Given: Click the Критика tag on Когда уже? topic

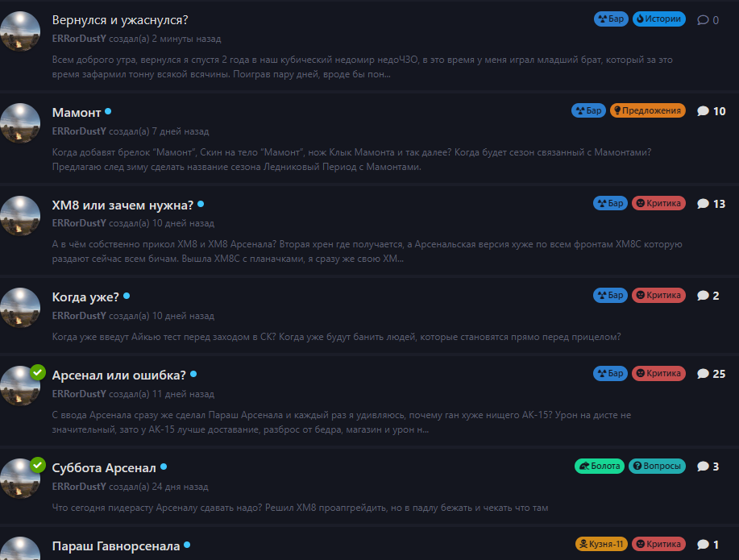Looking at the screenshot, I should [x=658, y=295].
